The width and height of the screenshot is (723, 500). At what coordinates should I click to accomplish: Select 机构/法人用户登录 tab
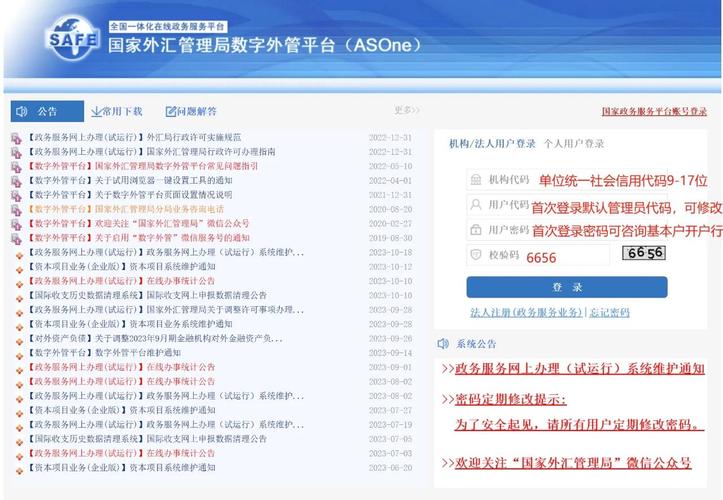(492, 143)
